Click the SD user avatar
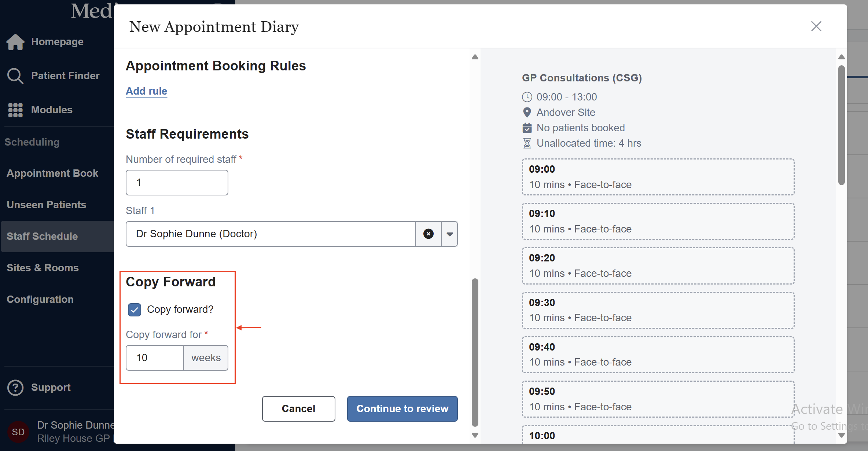This screenshot has height=451, width=868. coord(18,432)
